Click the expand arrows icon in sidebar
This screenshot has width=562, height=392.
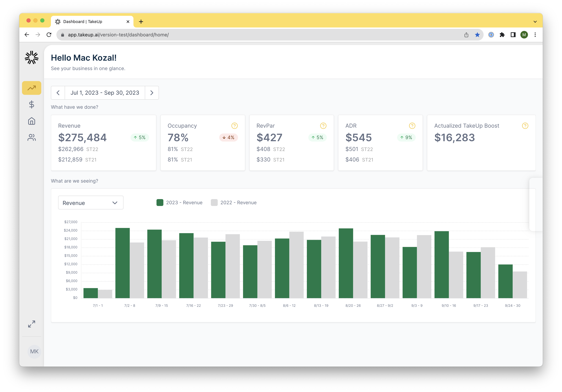[x=32, y=324]
